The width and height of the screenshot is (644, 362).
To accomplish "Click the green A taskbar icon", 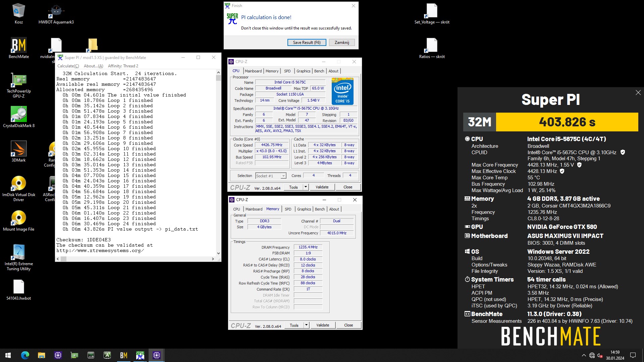I will tap(107, 355).
